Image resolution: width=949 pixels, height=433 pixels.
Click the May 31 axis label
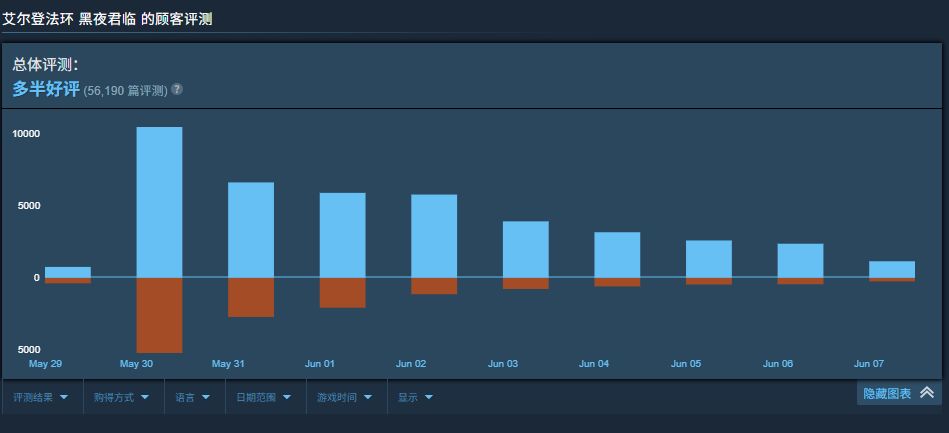pos(228,364)
